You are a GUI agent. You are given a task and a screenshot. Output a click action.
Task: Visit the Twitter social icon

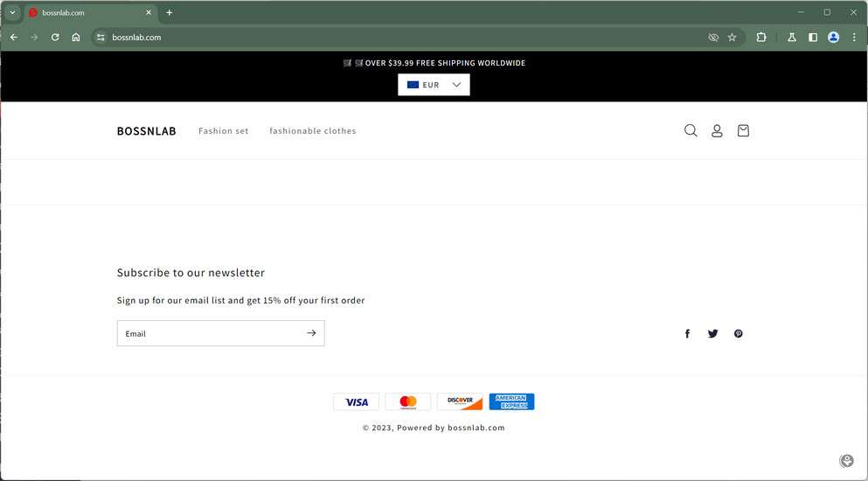713,333
